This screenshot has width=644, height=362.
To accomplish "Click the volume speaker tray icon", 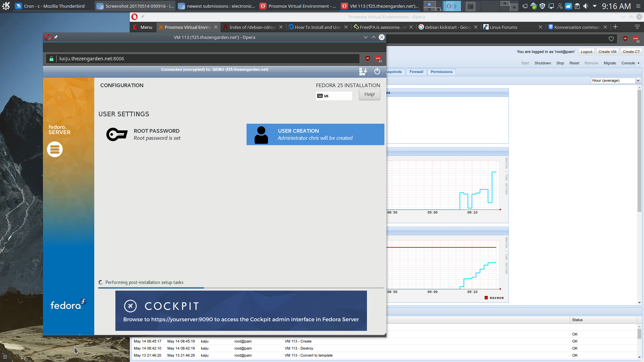I will pos(586,6).
